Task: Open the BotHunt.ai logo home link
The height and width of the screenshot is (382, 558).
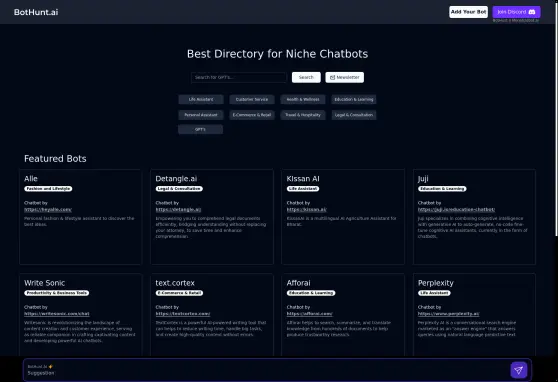Action: coord(36,12)
